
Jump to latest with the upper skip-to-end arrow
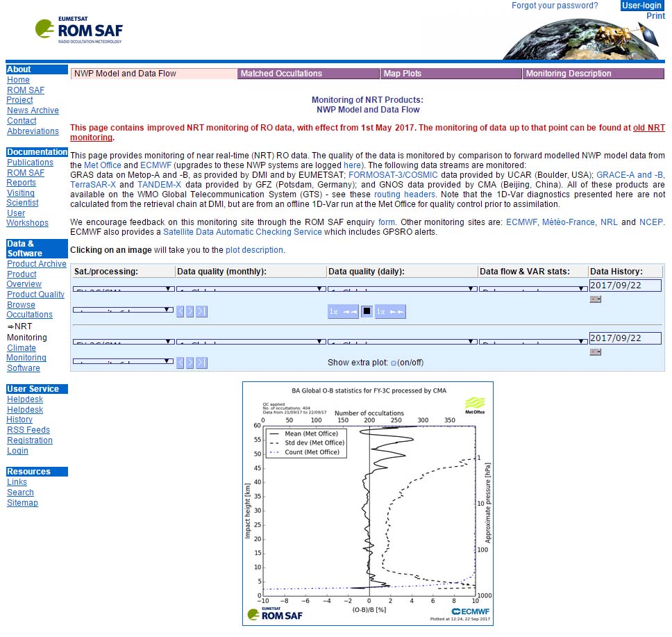pos(201,311)
